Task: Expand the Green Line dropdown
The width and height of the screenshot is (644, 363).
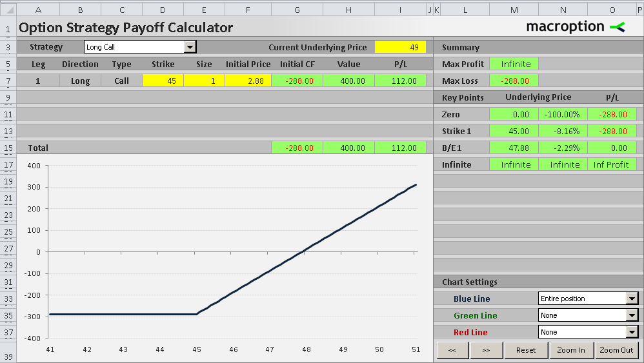Action: point(632,315)
